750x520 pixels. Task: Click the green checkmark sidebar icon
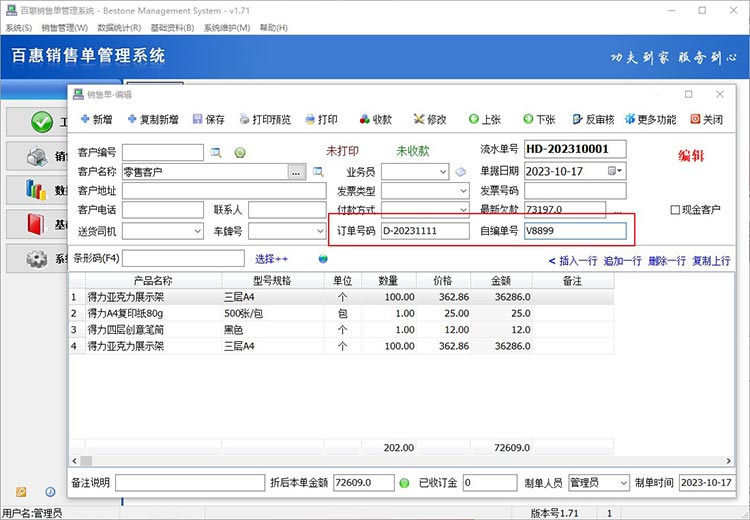[x=42, y=122]
